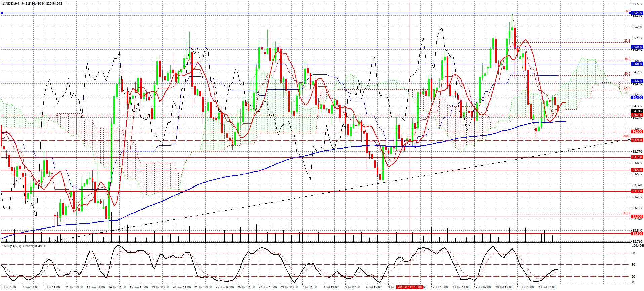This screenshot has width=644, height=291.
Task: Click the 12 Jul 15:00 time label
Action: point(439,287)
